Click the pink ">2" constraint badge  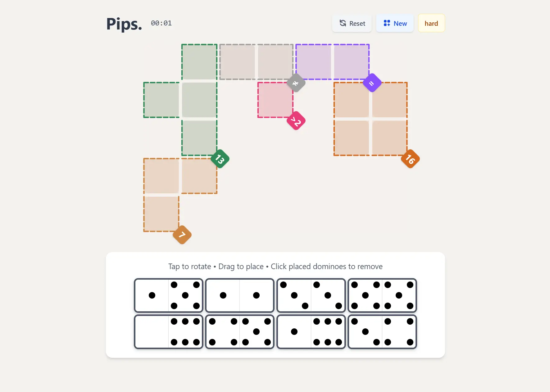pyautogui.click(x=296, y=121)
